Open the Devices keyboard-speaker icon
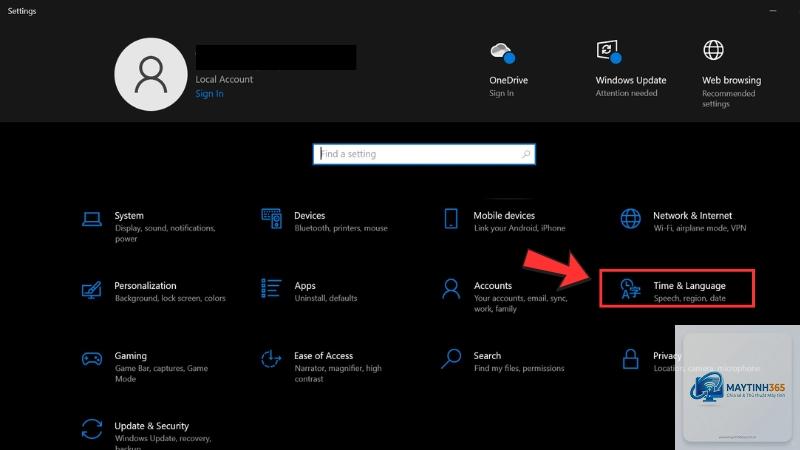Viewport: 800px width, 450px height. (271, 218)
